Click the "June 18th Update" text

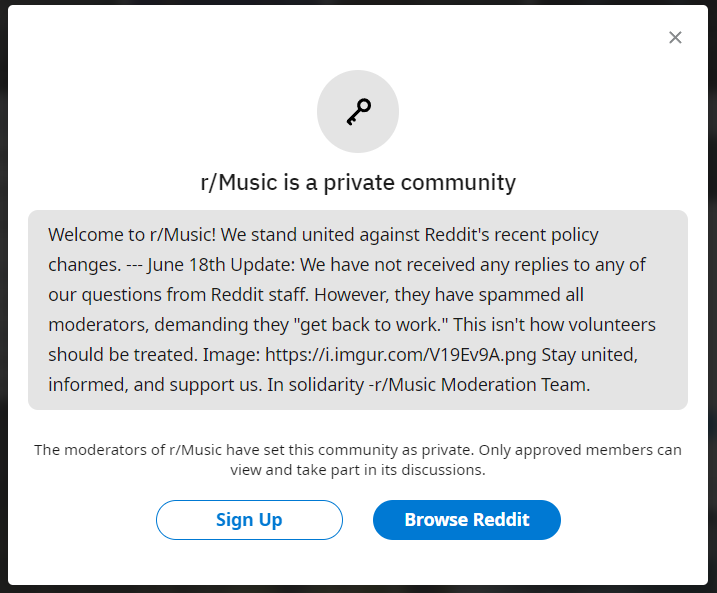click(221, 265)
